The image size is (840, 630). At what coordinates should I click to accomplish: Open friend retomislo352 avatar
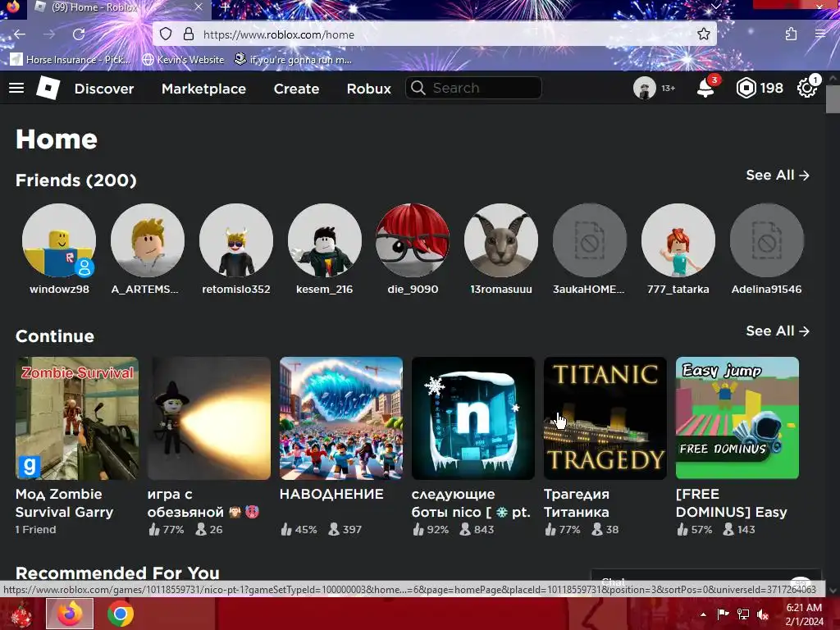tap(235, 240)
